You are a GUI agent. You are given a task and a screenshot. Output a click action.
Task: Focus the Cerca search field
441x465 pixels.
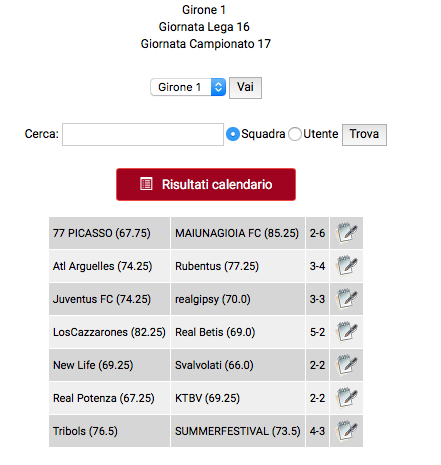[x=143, y=134]
